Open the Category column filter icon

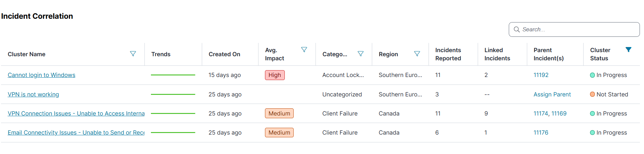[x=360, y=54]
